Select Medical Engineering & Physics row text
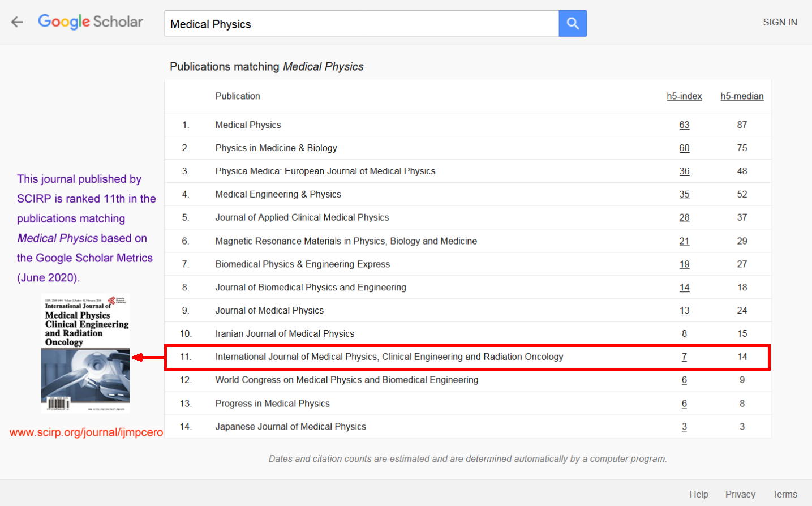The width and height of the screenshot is (812, 506). tap(278, 195)
